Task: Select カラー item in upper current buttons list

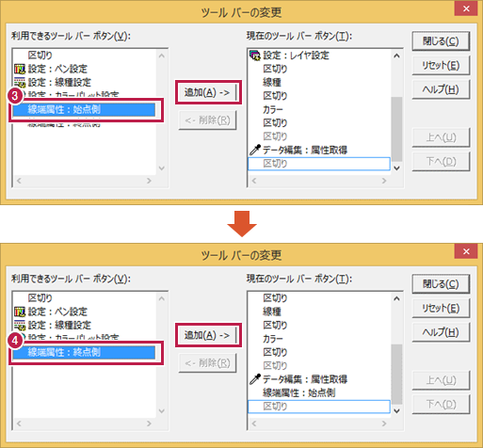Action: pyautogui.click(x=273, y=109)
